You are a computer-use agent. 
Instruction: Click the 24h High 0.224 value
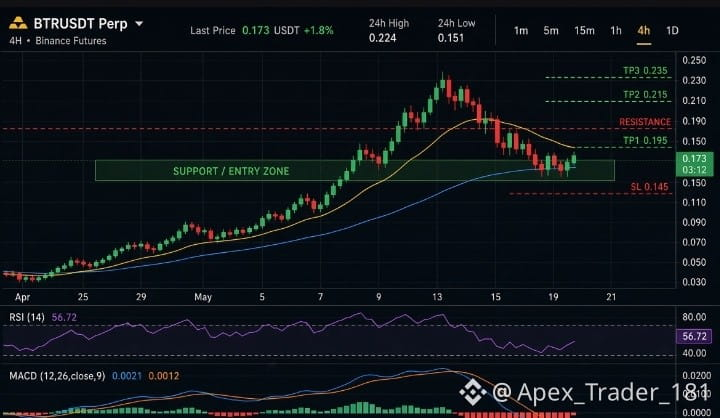click(x=382, y=38)
